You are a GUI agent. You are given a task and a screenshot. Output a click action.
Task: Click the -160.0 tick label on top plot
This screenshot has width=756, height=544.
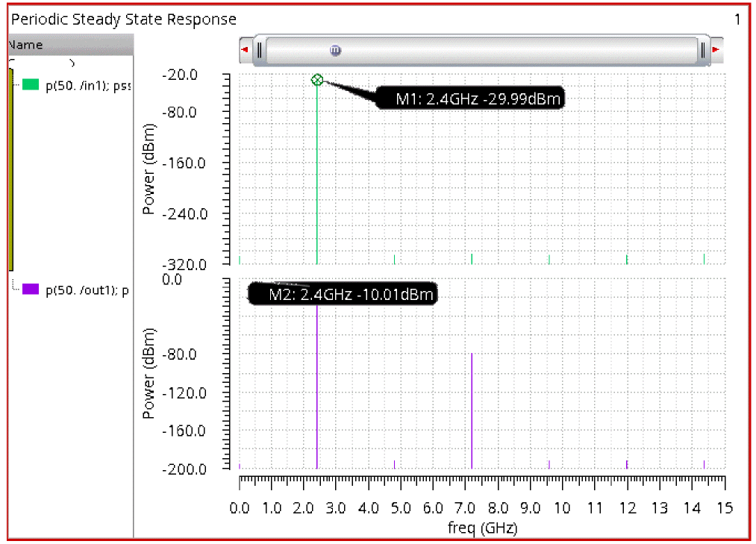[x=184, y=163]
